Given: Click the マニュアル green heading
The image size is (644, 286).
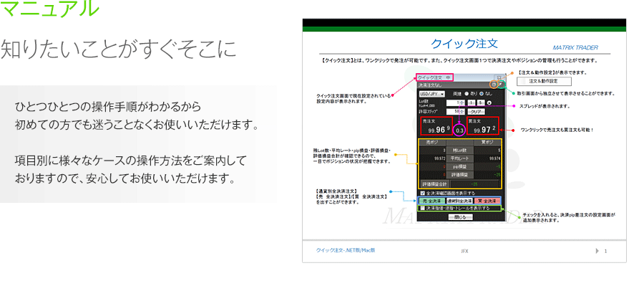Looking at the screenshot, I should (49, 8).
